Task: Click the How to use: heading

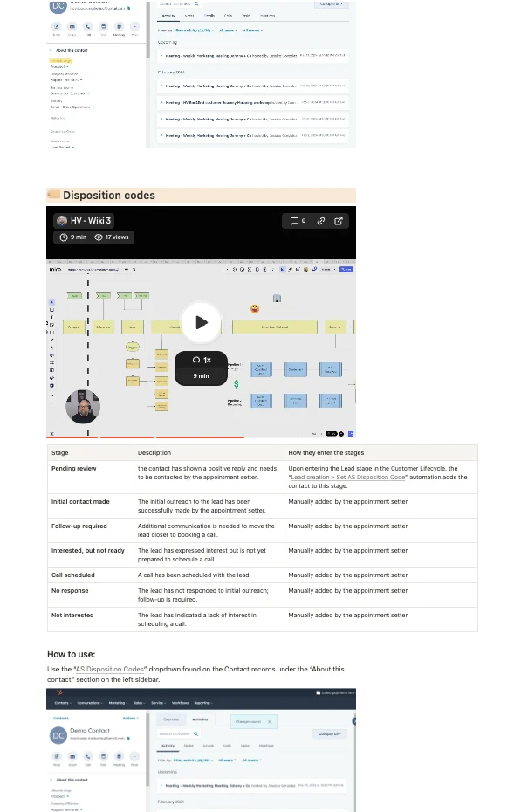Action: pyautogui.click(x=72, y=654)
